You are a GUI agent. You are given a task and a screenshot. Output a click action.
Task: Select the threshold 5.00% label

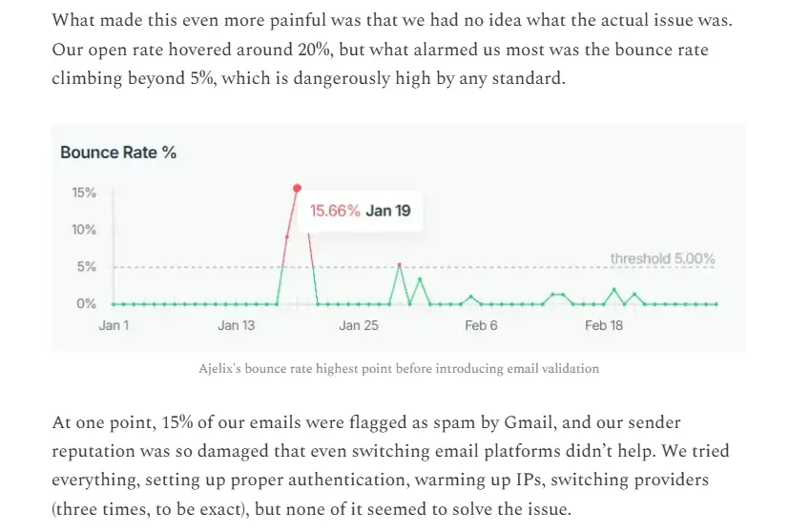point(662,258)
